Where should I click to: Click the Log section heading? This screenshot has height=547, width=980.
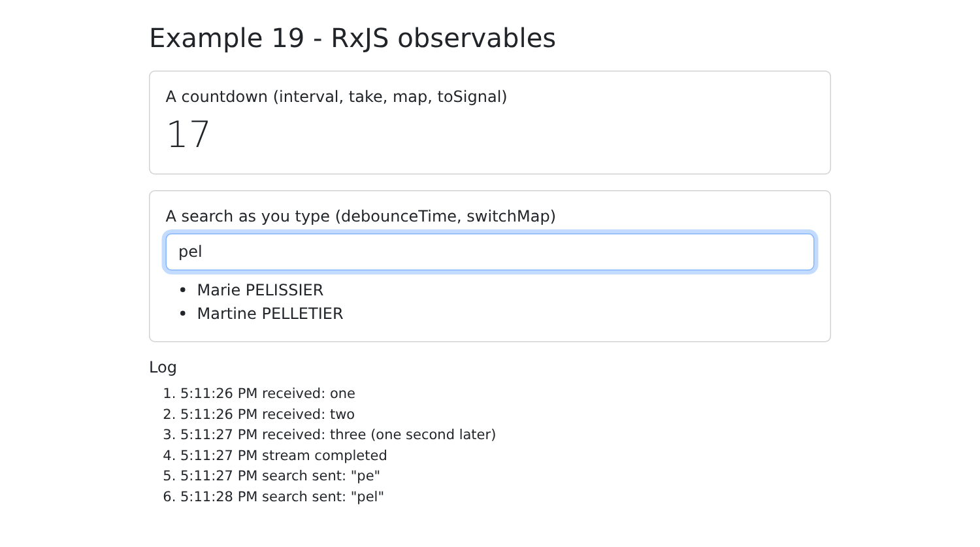[x=163, y=367]
